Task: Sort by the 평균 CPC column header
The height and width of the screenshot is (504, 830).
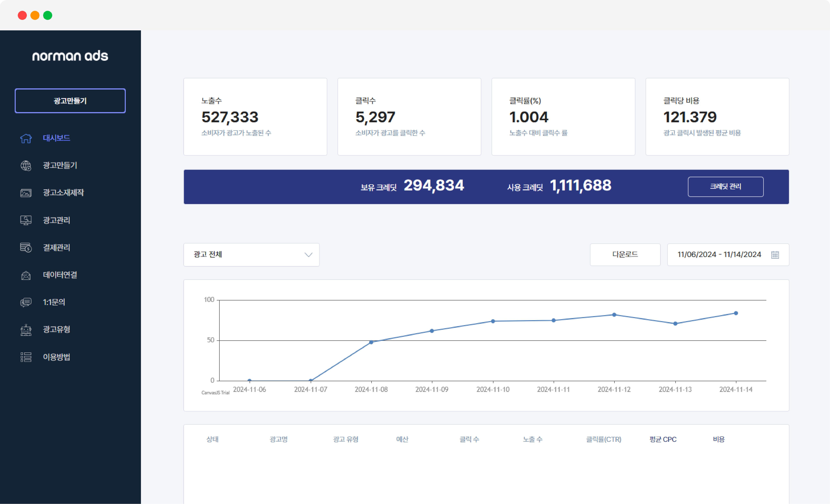Action: tap(663, 439)
